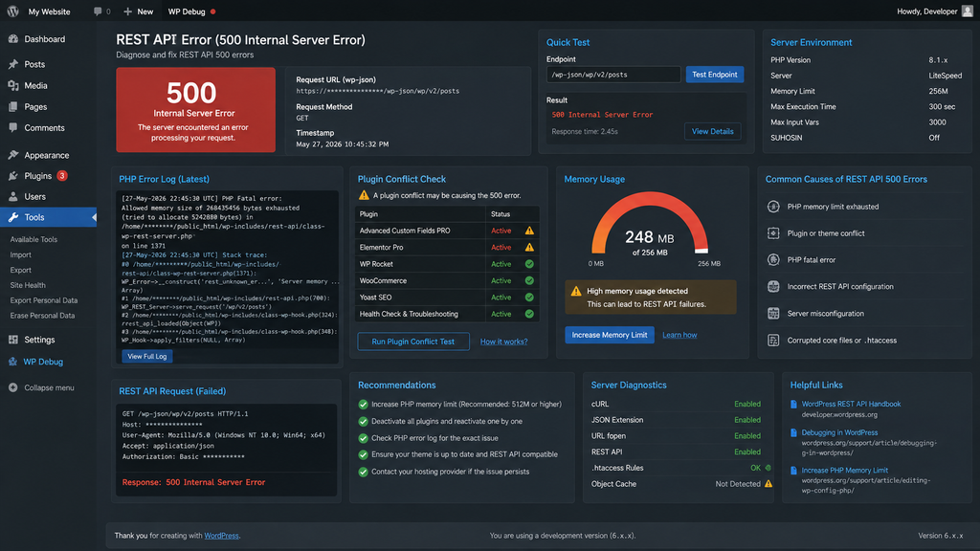The height and width of the screenshot is (551, 980).
Task: Click the Tools menu flyout arrow
Action: pos(94,217)
